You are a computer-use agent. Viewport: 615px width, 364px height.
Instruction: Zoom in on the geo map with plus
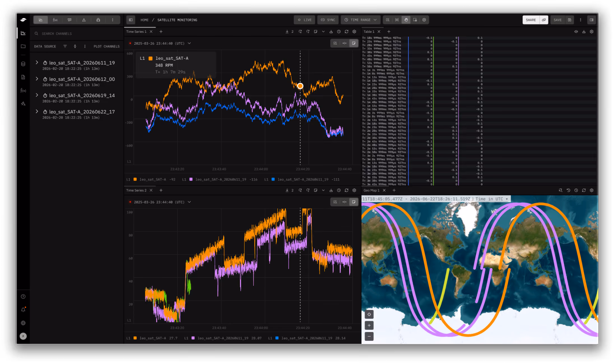369,325
